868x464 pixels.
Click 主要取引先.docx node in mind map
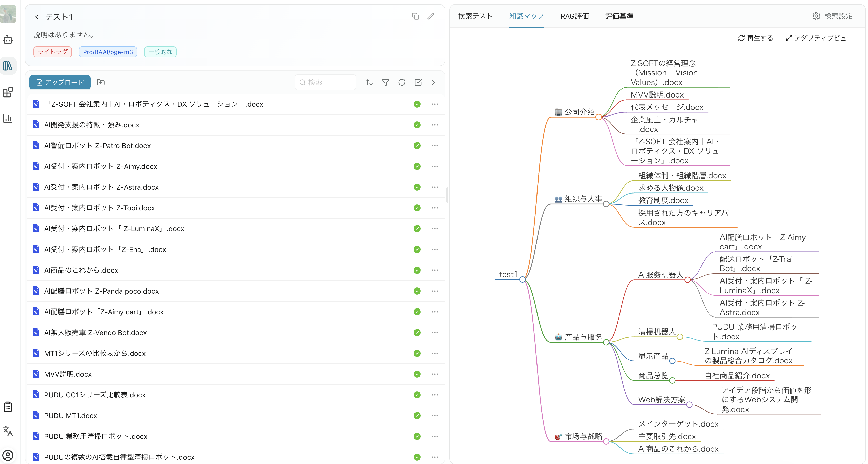click(x=667, y=436)
